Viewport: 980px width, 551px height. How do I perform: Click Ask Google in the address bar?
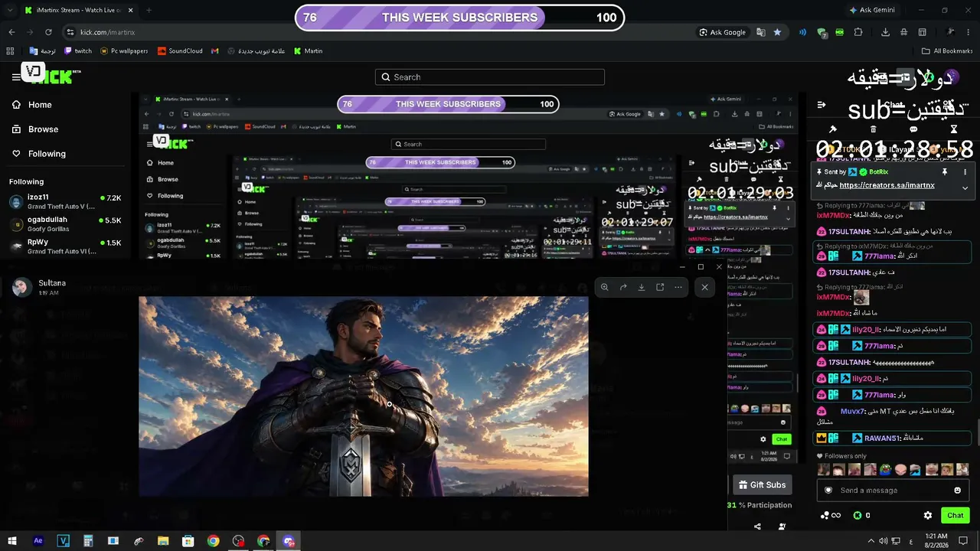point(723,32)
